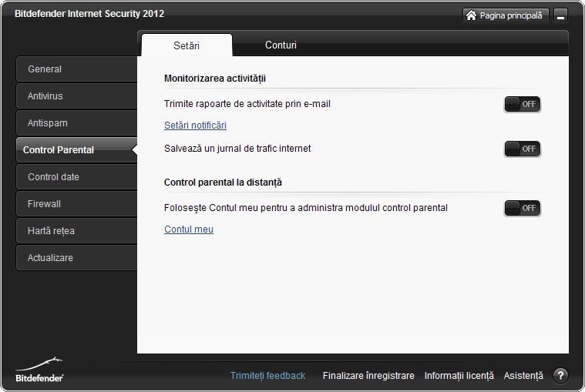Open Antispam settings section
This screenshot has height=392, width=585.
coord(76,123)
